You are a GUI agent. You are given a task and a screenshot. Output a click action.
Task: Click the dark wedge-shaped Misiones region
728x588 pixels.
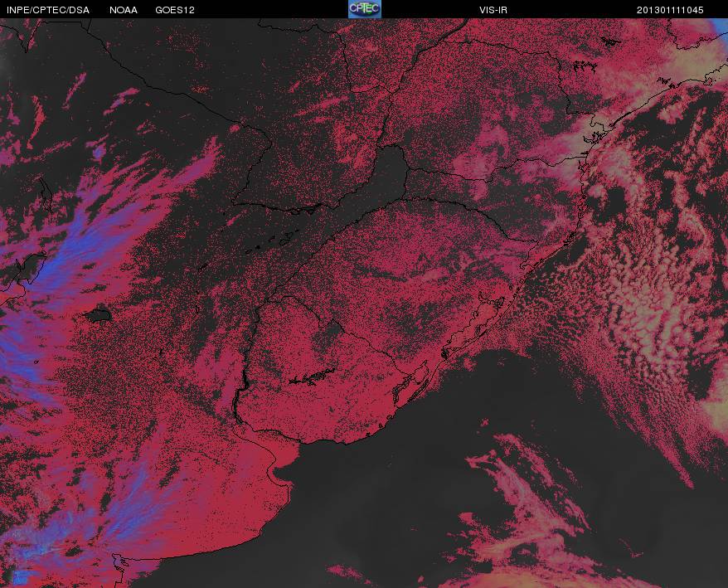pyautogui.click(x=381, y=179)
